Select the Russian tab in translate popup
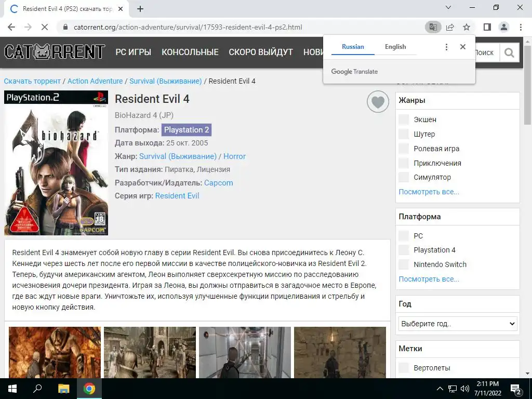 click(x=353, y=47)
